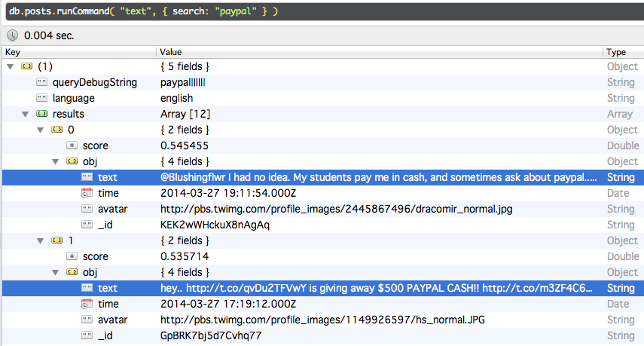Click the value 'english'
The height and width of the screenshot is (346, 644).
tap(176, 98)
